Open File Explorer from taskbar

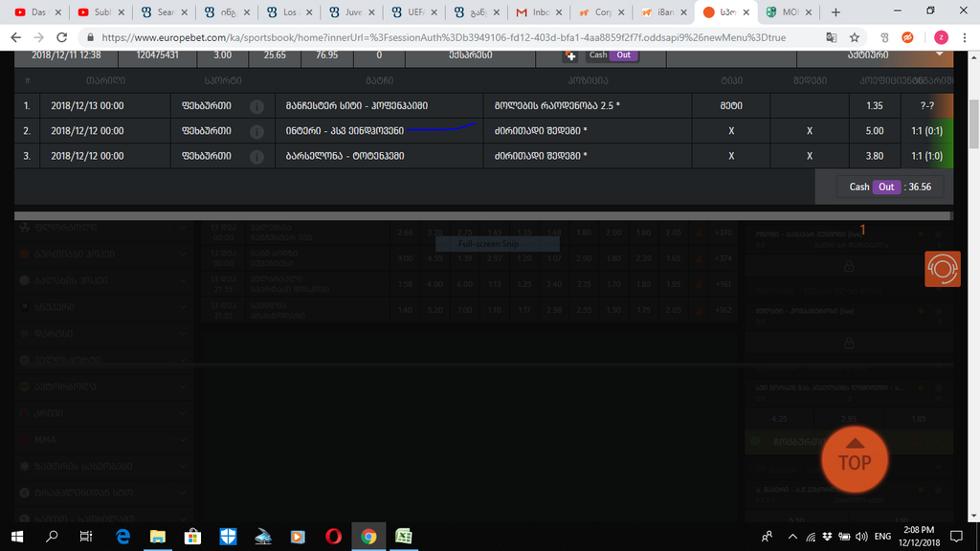(158, 537)
